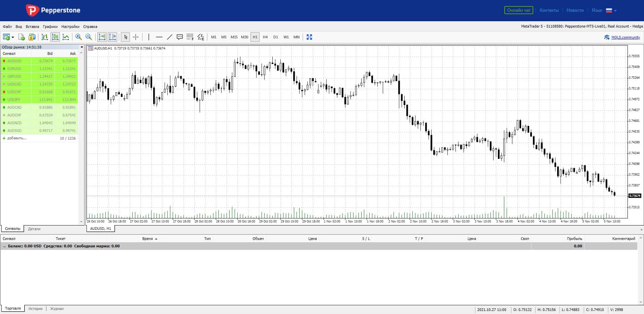Switch to the Символы tab
This screenshot has width=644, height=314.
(x=12, y=229)
